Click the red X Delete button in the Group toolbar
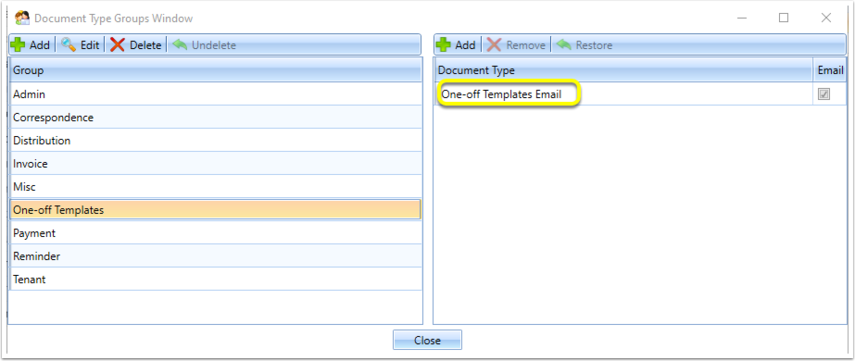855x361 pixels. pos(136,45)
